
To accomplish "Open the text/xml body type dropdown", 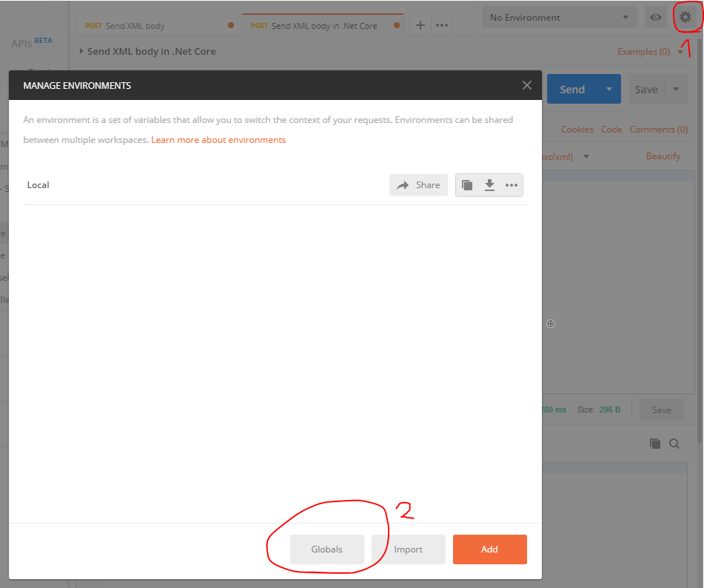I will coord(566,157).
